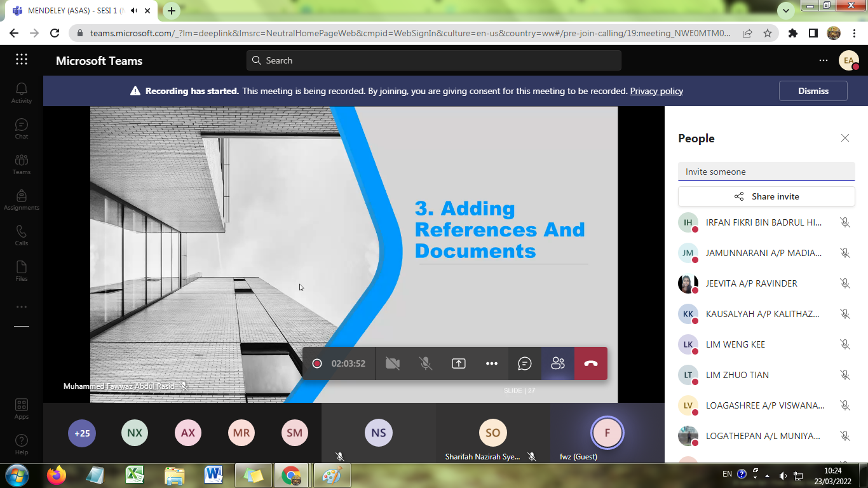This screenshot has height=488, width=868.
Task: Click the taskbar volume icon
Action: [x=783, y=475]
